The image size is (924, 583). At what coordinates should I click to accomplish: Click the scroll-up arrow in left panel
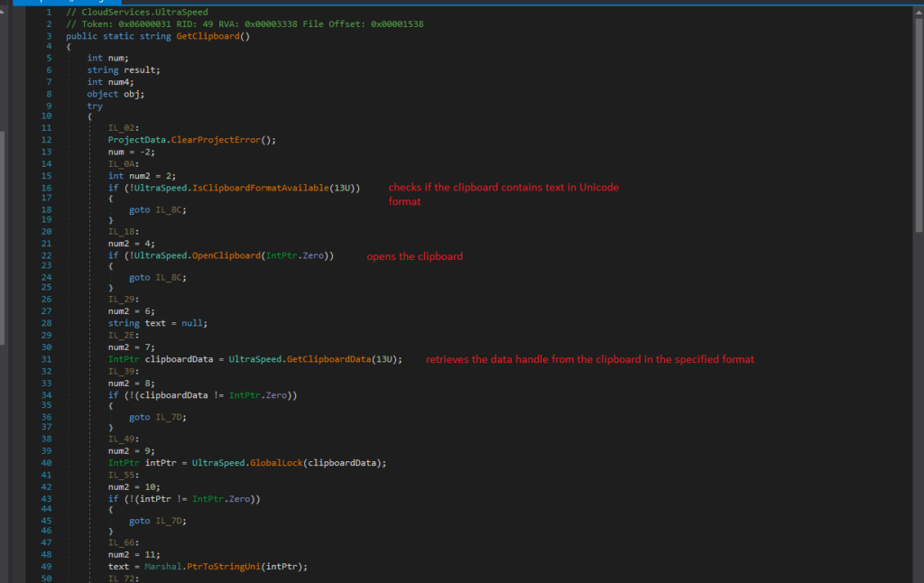coord(3,11)
